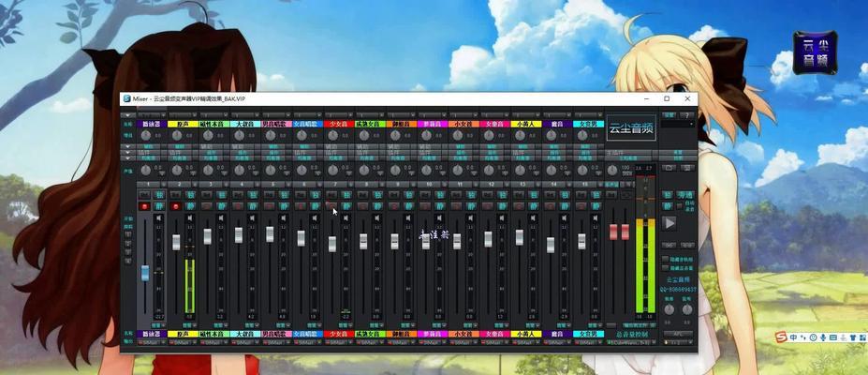This screenshot has width=868, height=375.
Task: Solo channel 2 原声 with 独 button
Action: click(x=190, y=195)
